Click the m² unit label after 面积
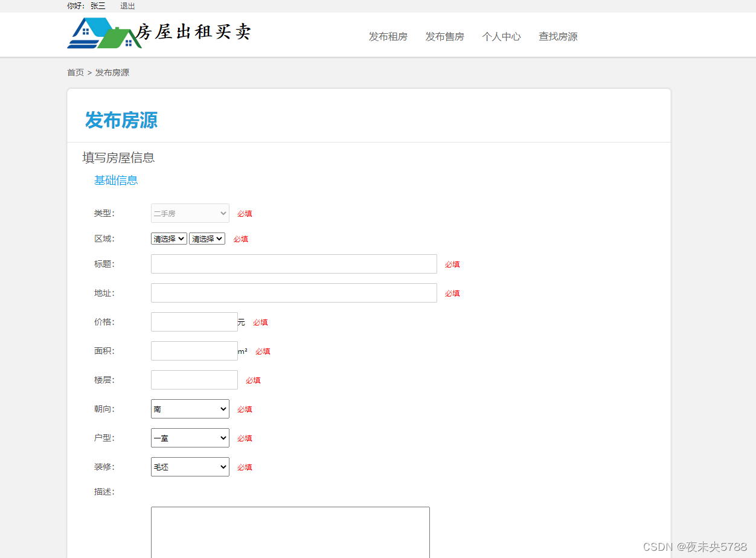The width and height of the screenshot is (756, 558). [243, 351]
